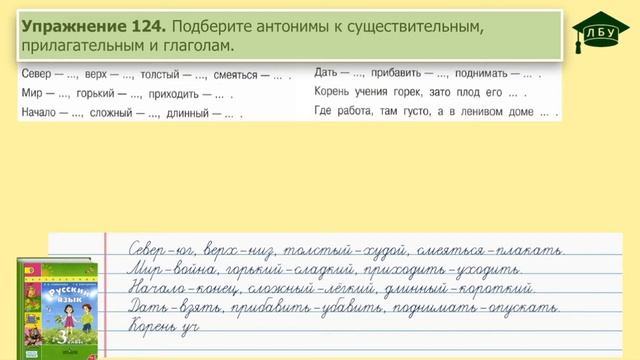
Task: Click the handwritten pair 'поднимать–опускать'
Action: (477, 308)
